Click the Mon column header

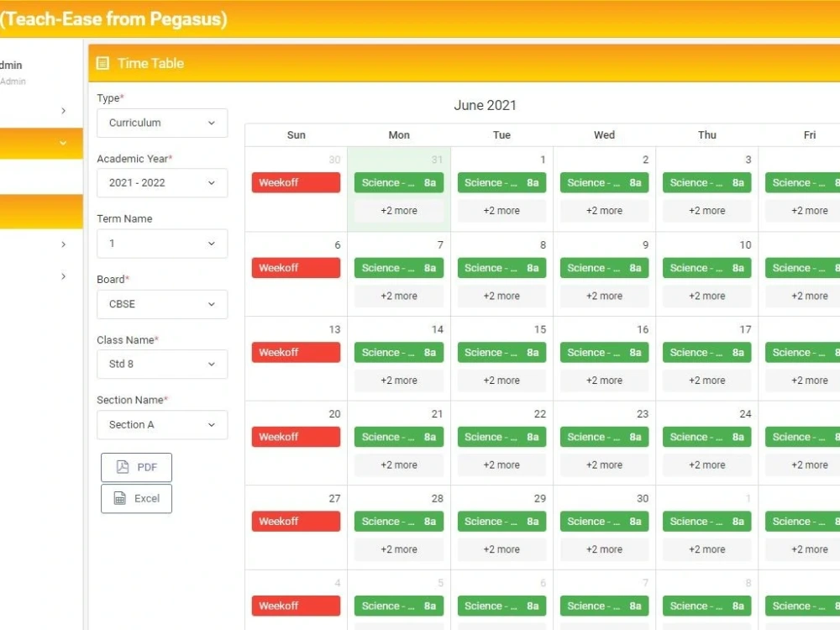(x=399, y=135)
